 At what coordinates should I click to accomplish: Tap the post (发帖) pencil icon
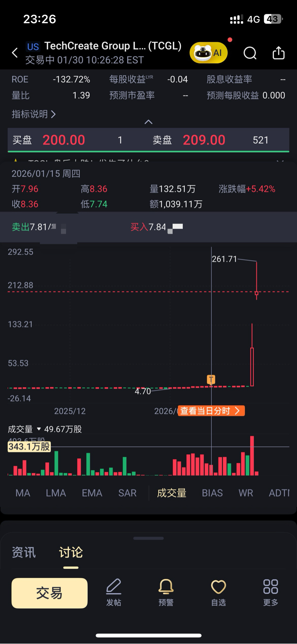pyautogui.click(x=114, y=592)
